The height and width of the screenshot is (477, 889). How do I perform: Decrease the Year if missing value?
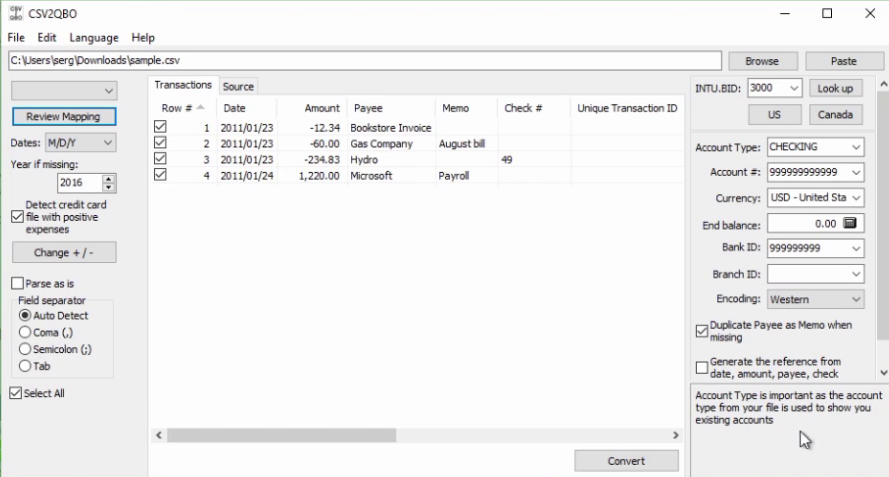(108, 187)
